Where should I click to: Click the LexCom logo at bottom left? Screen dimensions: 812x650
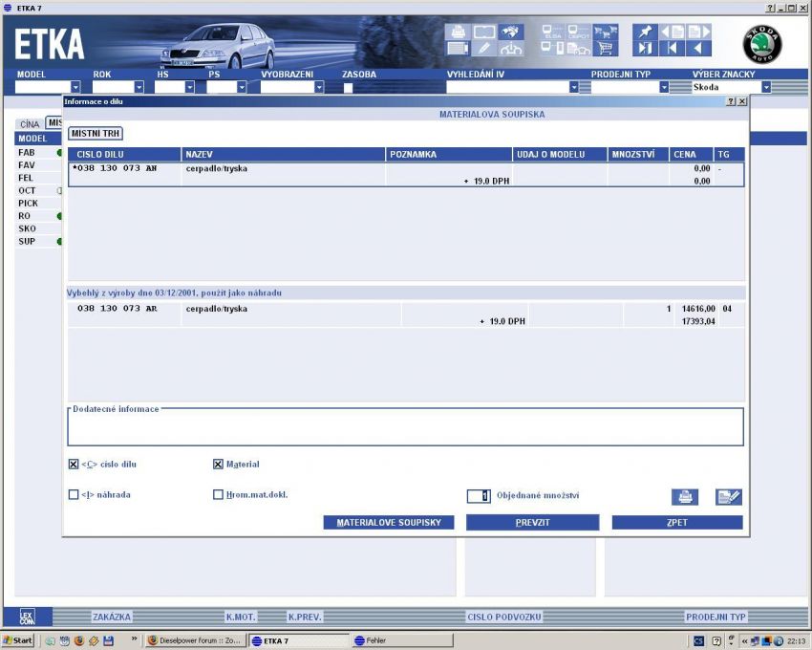pyautogui.click(x=27, y=617)
